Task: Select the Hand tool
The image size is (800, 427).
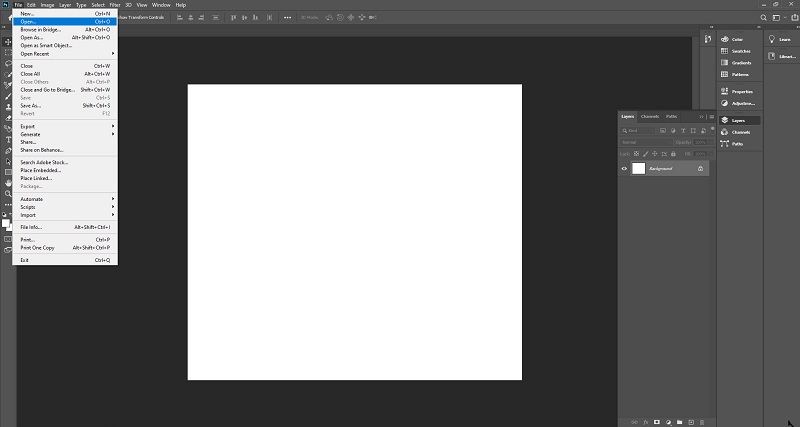Action: [x=8, y=183]
